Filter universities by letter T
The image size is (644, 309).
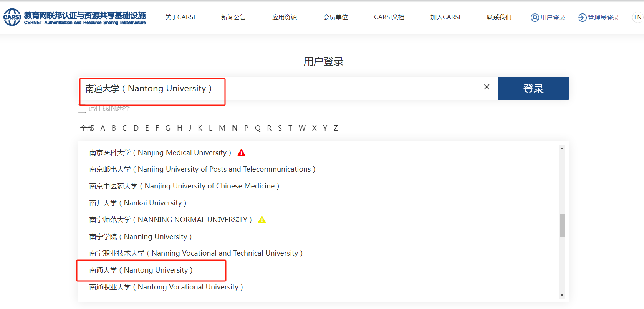pyautogui.click(x=290, y=128)
